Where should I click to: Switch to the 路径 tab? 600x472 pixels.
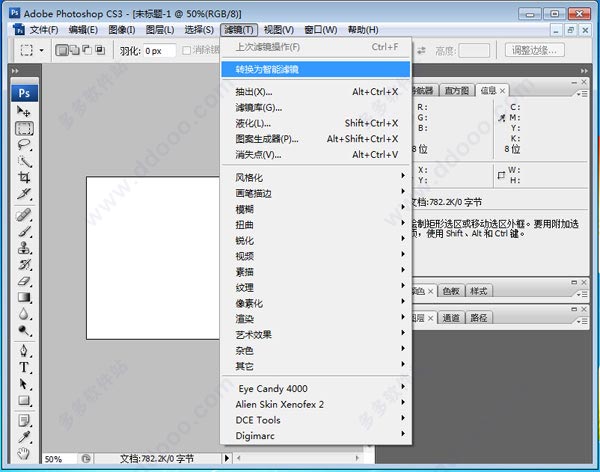(479, 318)
